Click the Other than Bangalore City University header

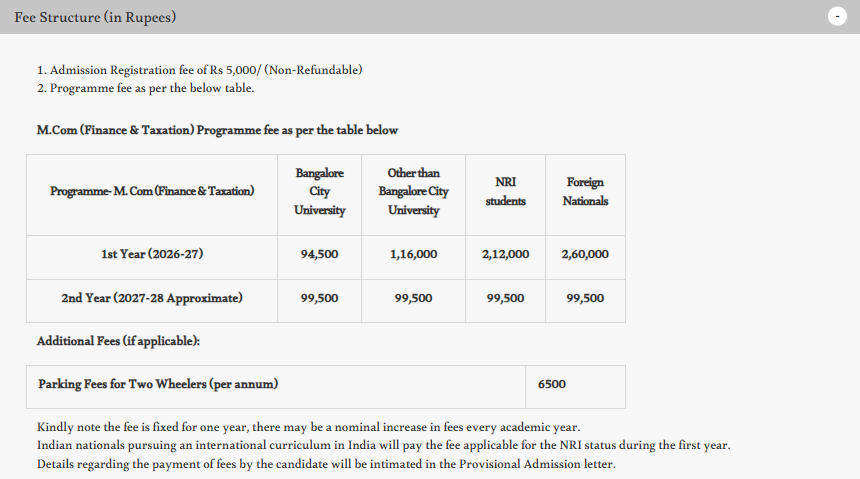click(x=413, y=192)
